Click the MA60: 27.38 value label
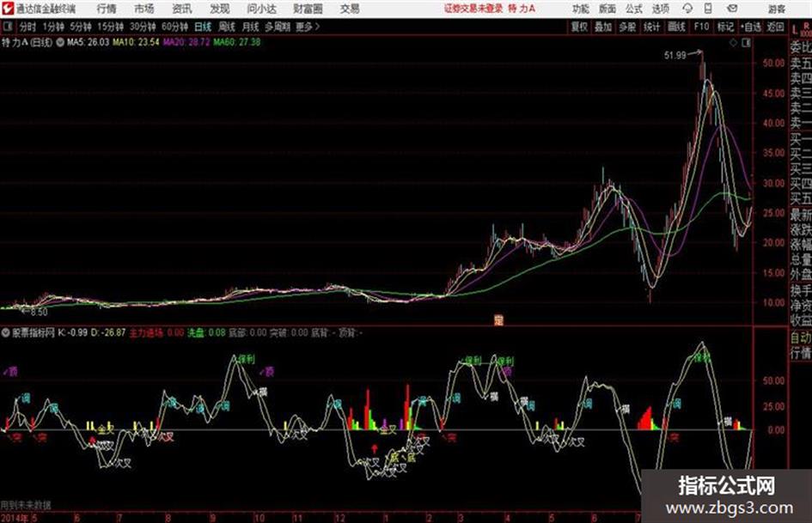This screenshot has height=523, width=812. coord(236,42)
